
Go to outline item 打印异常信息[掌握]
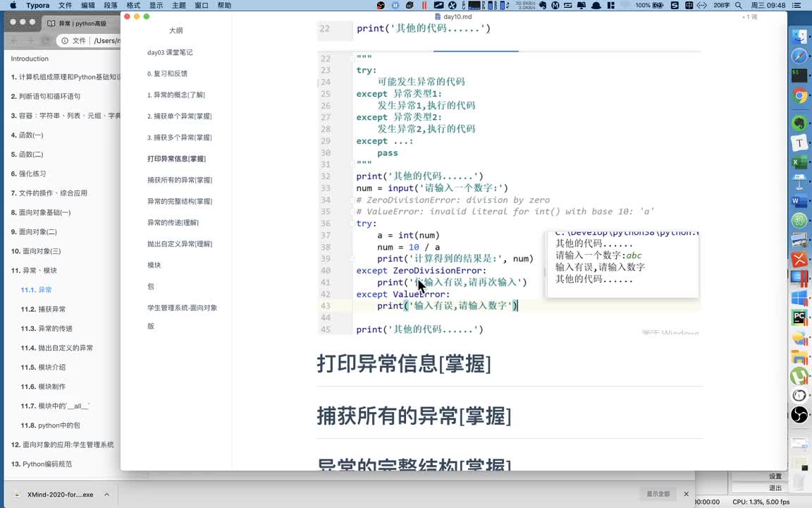tap(177, 159)
